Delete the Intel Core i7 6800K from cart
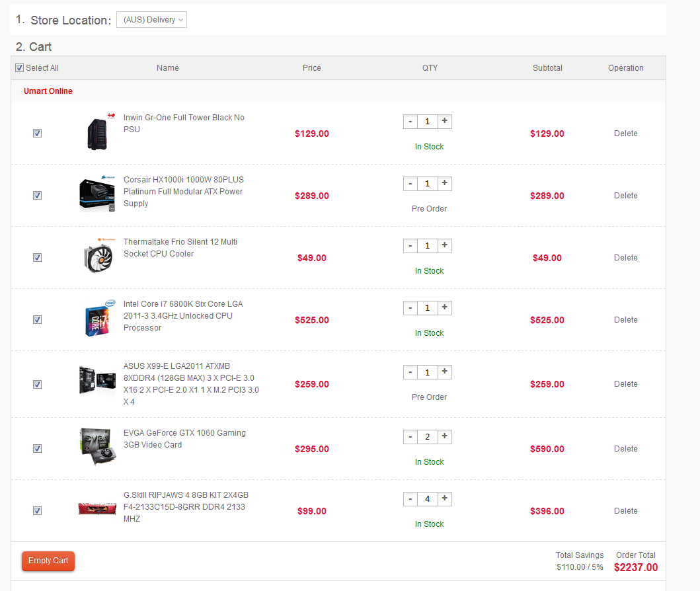Screen dimensions: 700x591 (x=625, y=319)
